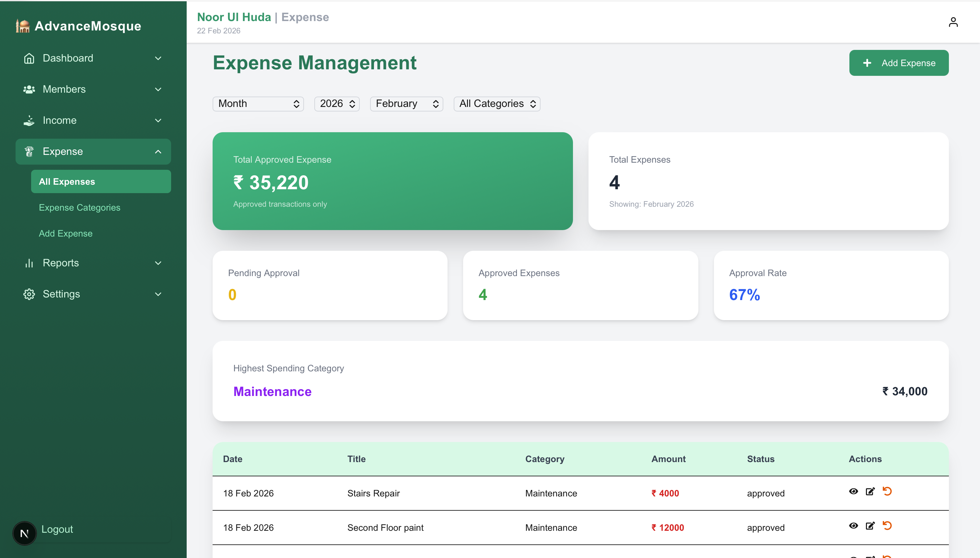Open the All Categories filter dropdown
The width and height of the screenshot is (980, 558).
point(497,104)
